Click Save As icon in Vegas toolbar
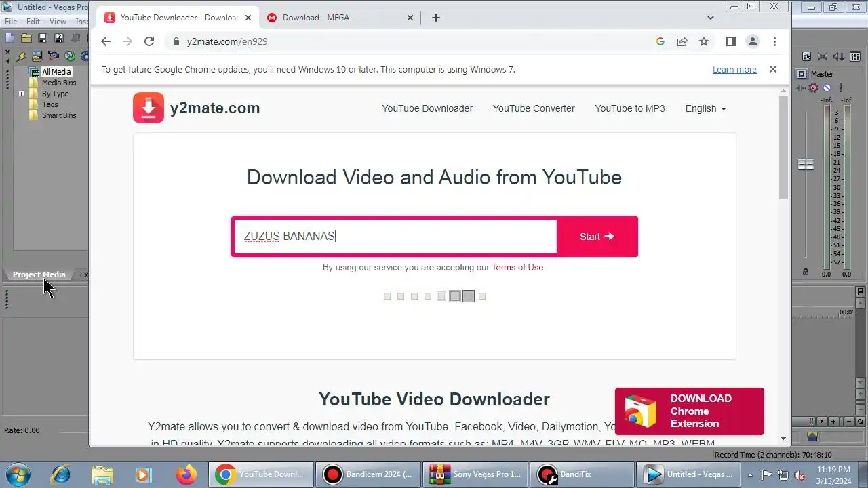 click(x=59, y=38)
